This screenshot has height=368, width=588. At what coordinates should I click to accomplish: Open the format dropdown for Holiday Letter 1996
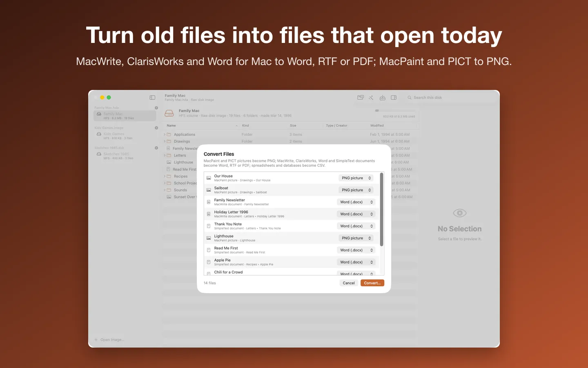[x=356, y=214]
